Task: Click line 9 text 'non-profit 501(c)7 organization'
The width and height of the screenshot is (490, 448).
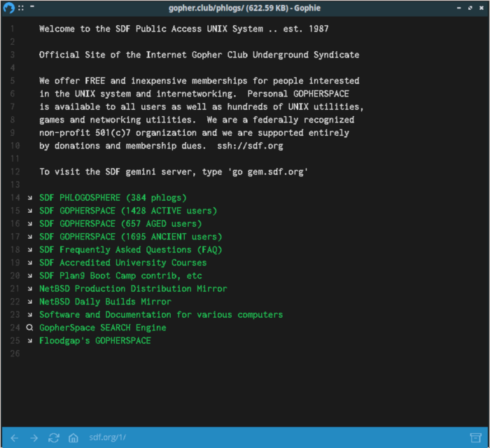Action: point(118,133)
